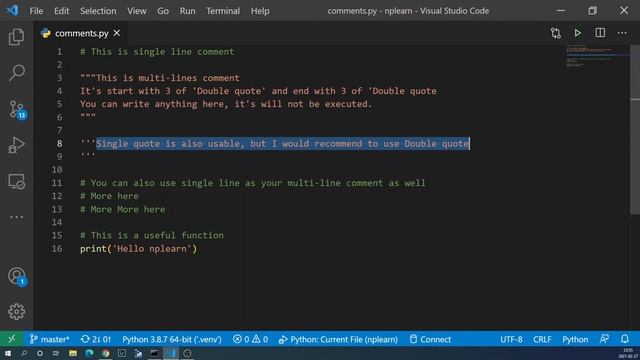This screenshot has width=640, height=360.
Task: Close the comments.py tab
Action: (x=117, y=33)
